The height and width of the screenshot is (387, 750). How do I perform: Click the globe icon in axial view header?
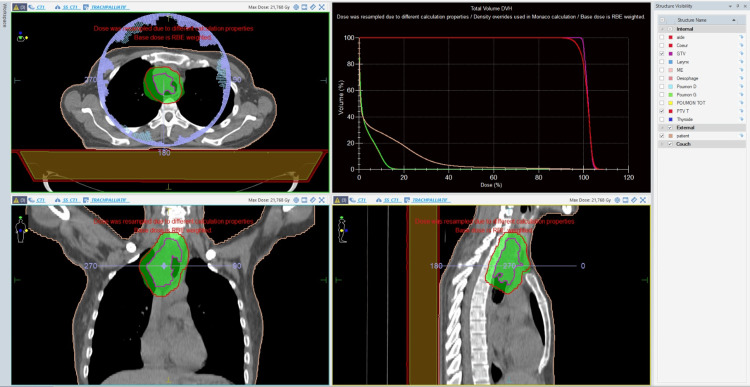(296, 7)
